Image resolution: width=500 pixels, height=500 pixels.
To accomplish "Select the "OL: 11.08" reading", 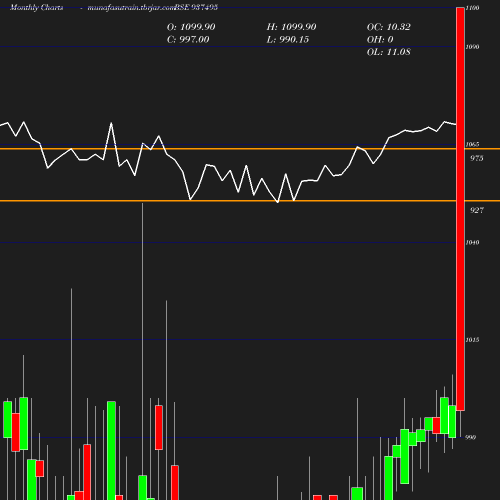I will [389, 52].
